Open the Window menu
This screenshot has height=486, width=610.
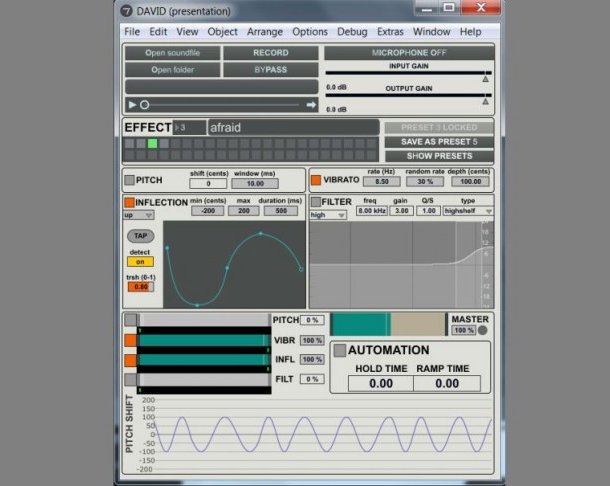pyautogui.click(x=431, y=32)
